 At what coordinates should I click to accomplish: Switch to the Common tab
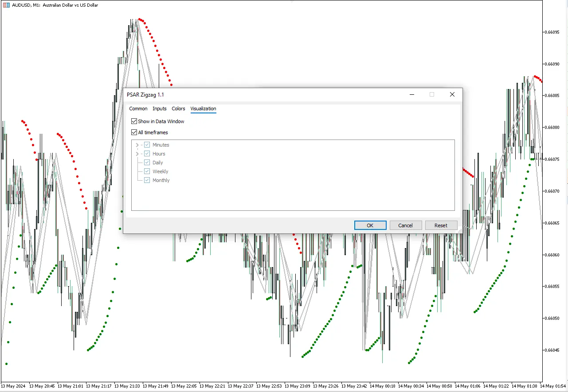(x=138, y=109)
